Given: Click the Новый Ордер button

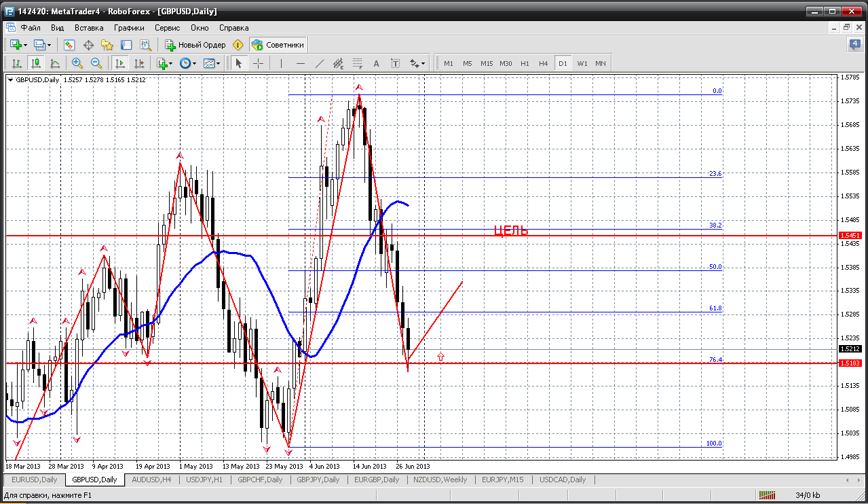Looking at the screenshot, I should pos(195,45).
